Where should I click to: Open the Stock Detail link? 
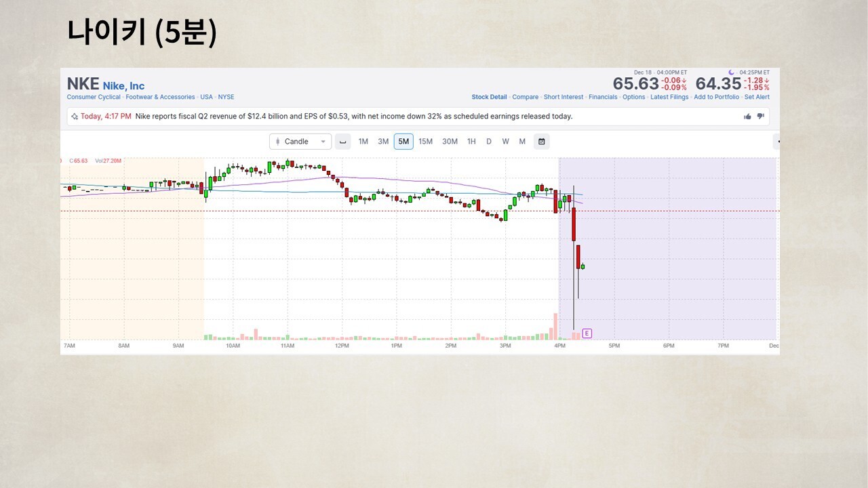tap(490, 97)
